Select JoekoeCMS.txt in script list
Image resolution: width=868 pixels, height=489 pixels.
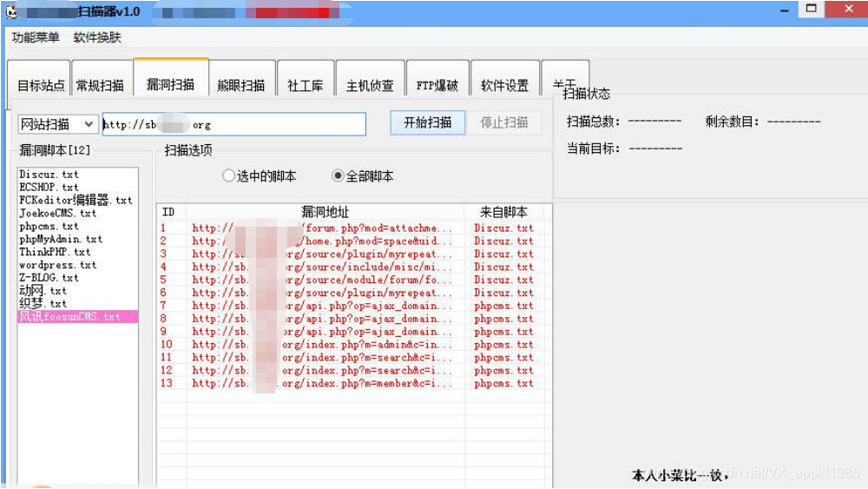pos(77,213)
